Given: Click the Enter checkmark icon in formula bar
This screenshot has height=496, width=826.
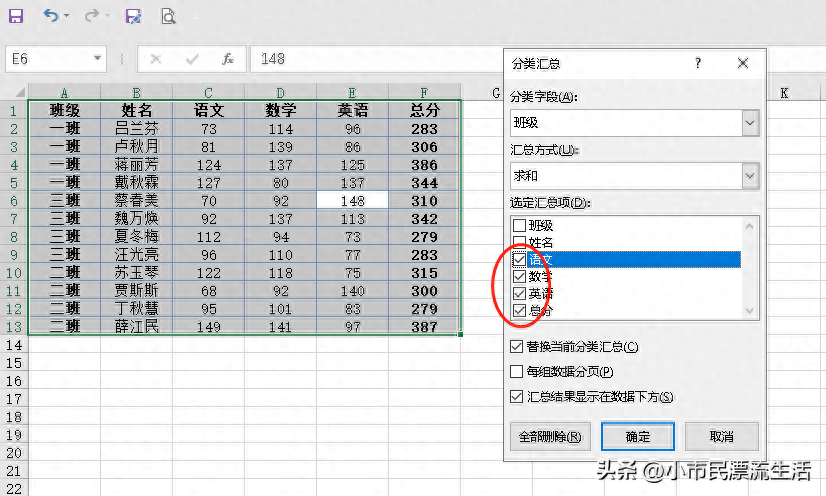Looking at the screenshot, I should (x=192, y=59).
